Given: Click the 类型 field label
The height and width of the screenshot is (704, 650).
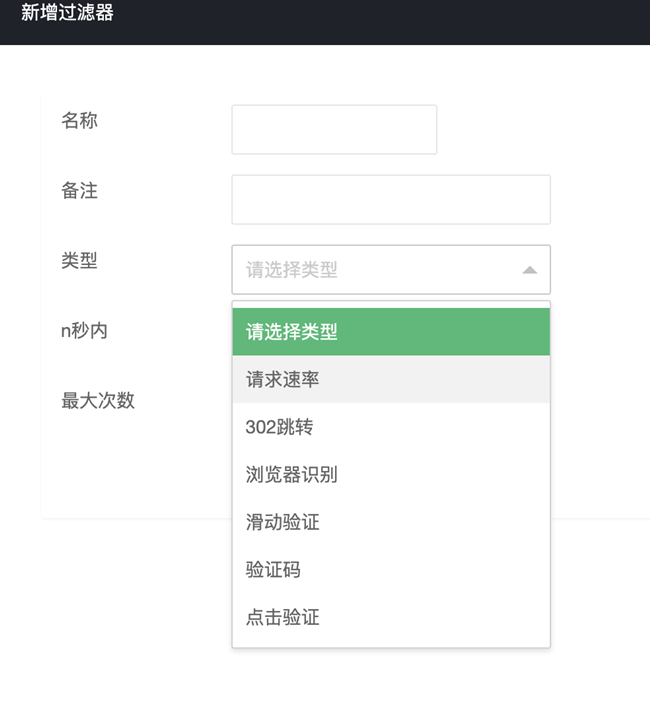Looking at the screenshot, I should 80,261.
